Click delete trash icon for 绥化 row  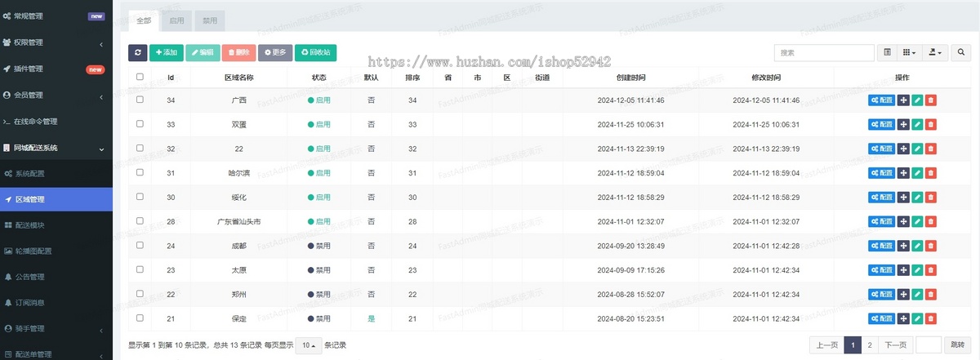click(x=931, y=198)
